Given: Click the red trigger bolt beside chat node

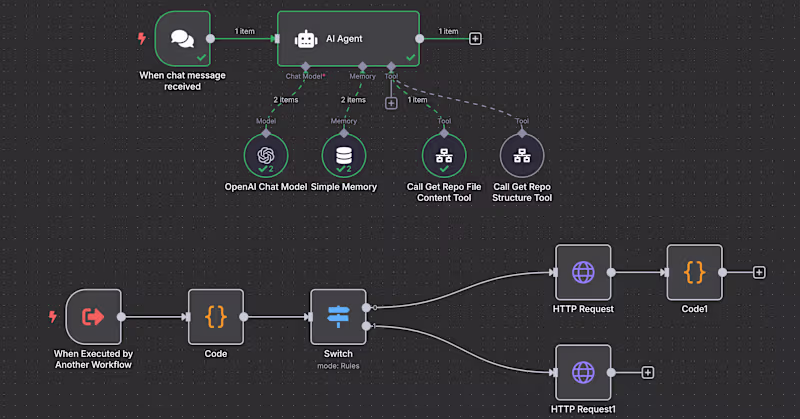Looking at the screenshot, I should pos(142,38).
